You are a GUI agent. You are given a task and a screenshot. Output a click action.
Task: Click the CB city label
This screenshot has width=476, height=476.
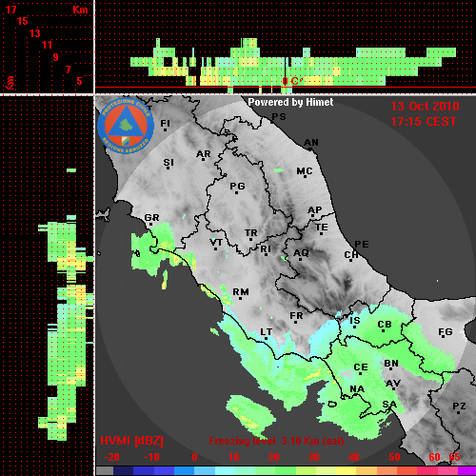pyautogui.click(x=385, y=325)
